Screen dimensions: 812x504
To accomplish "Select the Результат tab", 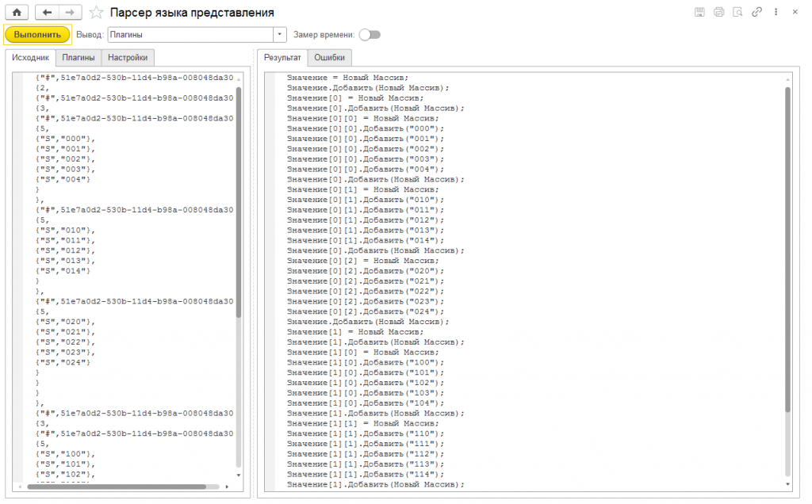I will pos(282,57).
